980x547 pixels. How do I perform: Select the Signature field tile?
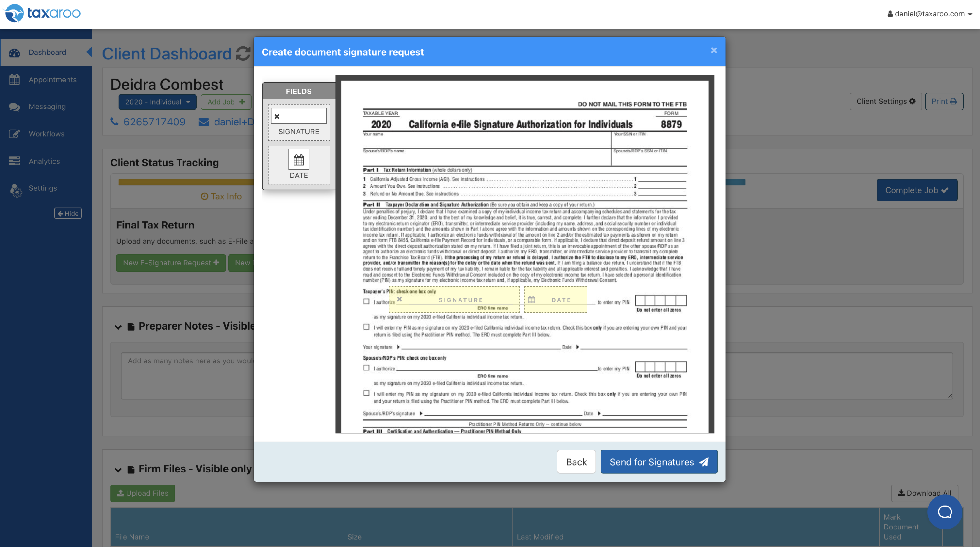(299, 123)
